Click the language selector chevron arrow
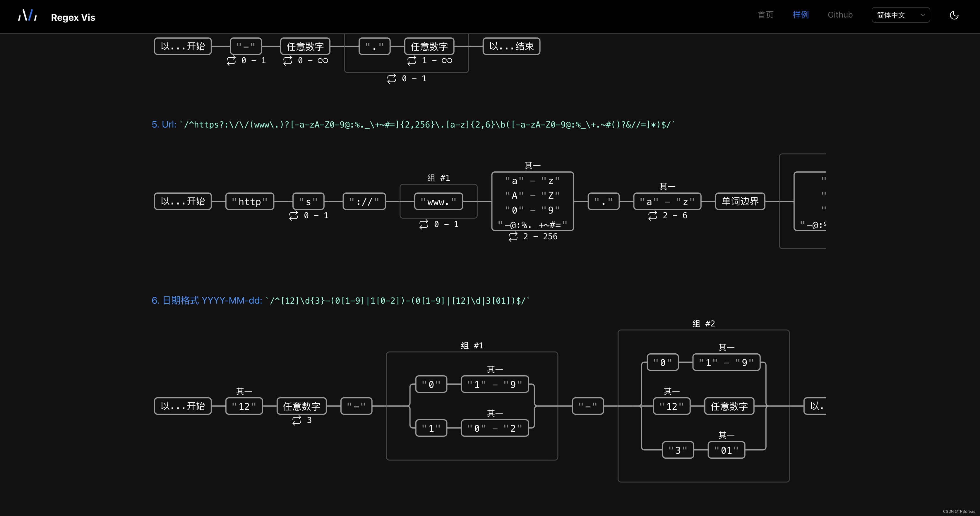 click(923, 15)
